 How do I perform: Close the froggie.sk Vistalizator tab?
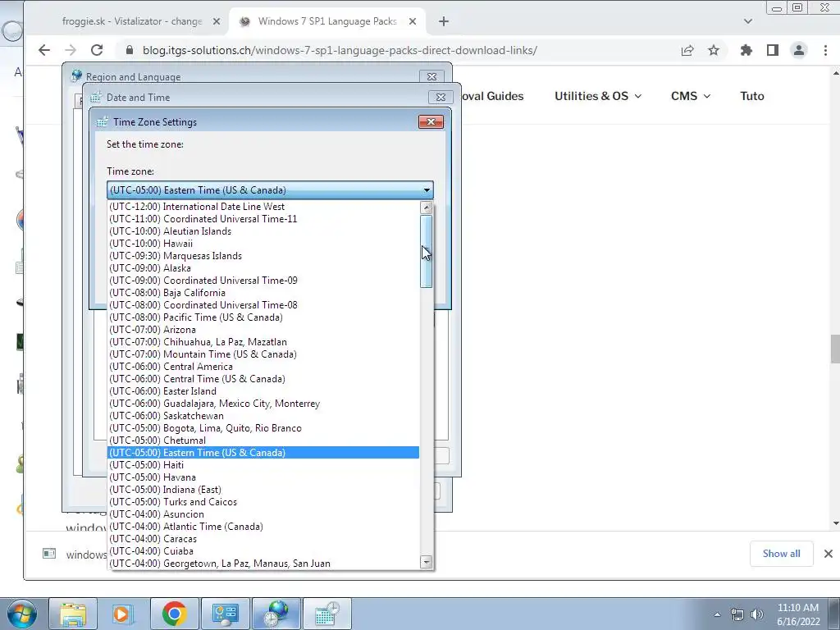tap(217, 21)
